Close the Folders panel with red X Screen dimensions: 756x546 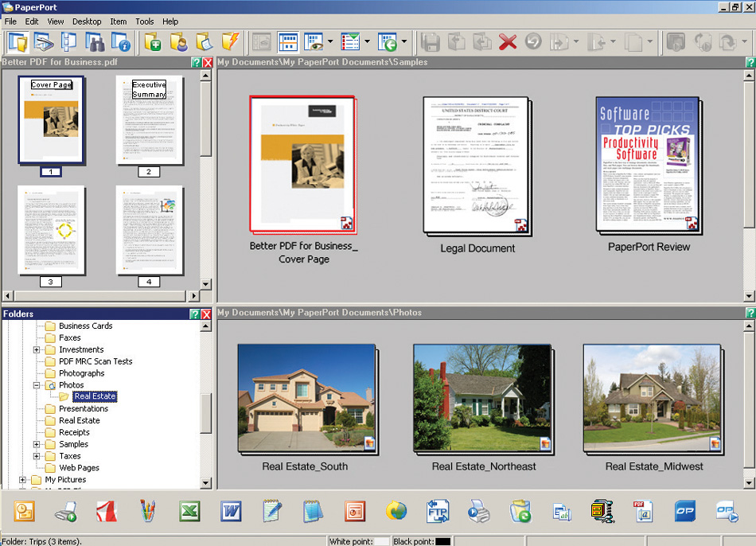point(208,314)
